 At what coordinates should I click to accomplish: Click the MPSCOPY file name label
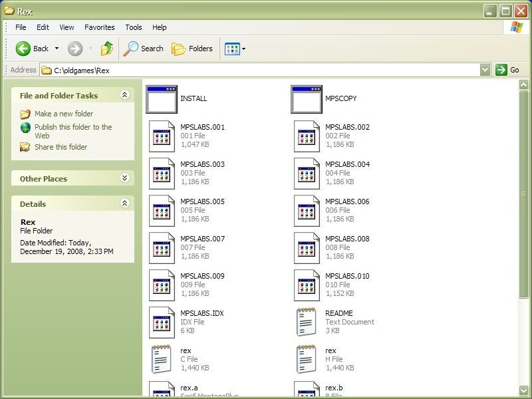pyautogui.click(x=340, y=98)
